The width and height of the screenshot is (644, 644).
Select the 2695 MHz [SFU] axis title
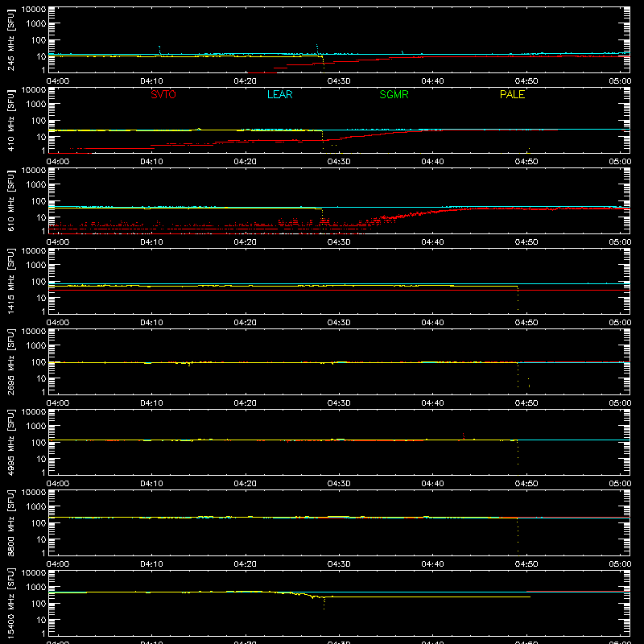(11, 361)
